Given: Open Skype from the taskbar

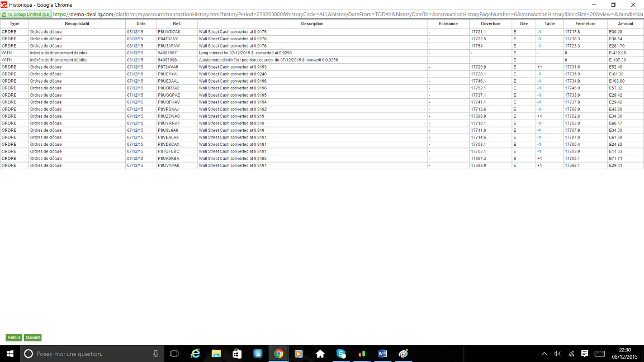Looking at the screenshot, I should click(341, 354).
